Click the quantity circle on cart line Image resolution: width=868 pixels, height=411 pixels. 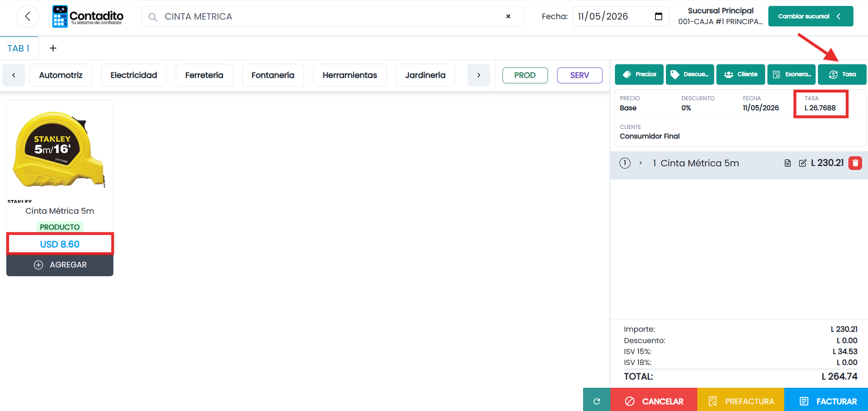tap(625, 163)
